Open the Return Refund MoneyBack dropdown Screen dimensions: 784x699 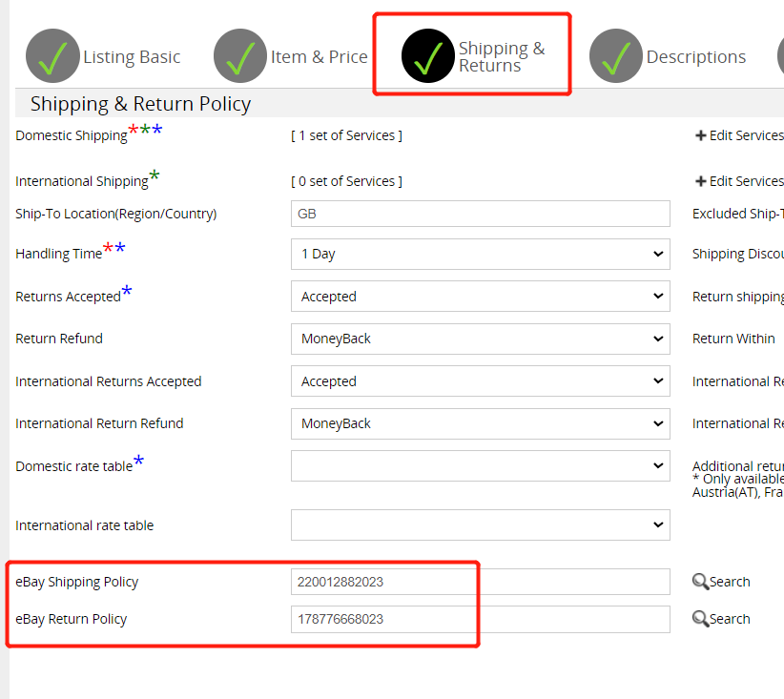point(481,339)
